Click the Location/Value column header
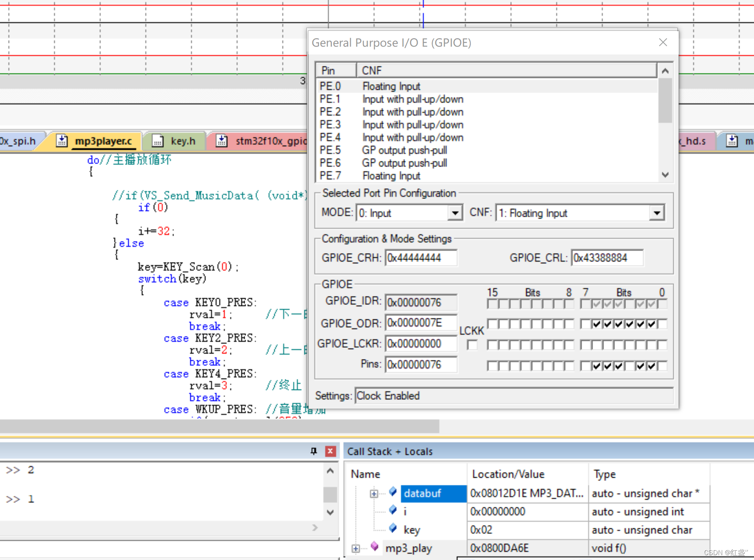 pos(528,474)
